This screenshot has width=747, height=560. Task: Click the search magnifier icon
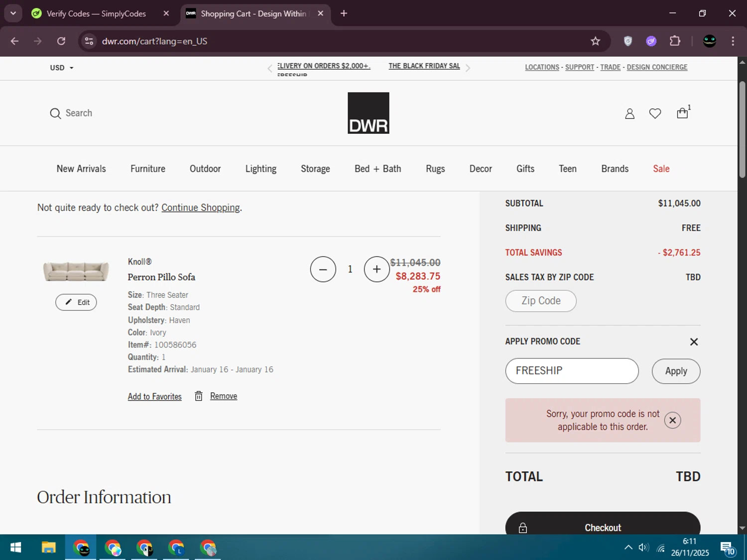[55, 113]
